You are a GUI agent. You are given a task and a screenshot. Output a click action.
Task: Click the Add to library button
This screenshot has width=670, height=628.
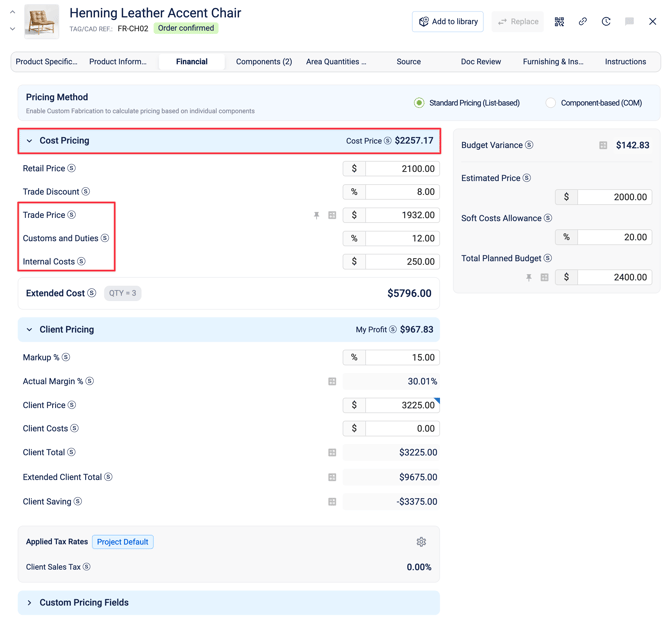click(x=448, y=21)
